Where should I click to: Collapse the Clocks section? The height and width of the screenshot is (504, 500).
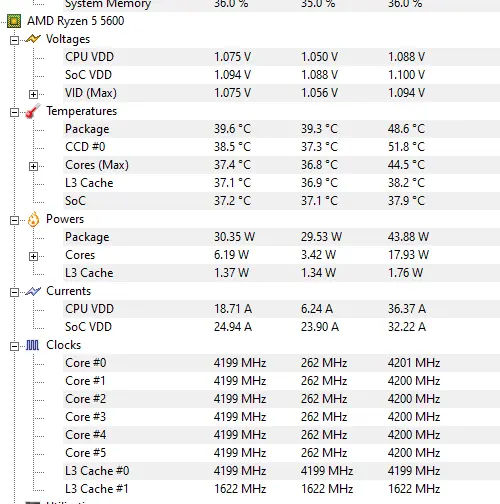14,346
